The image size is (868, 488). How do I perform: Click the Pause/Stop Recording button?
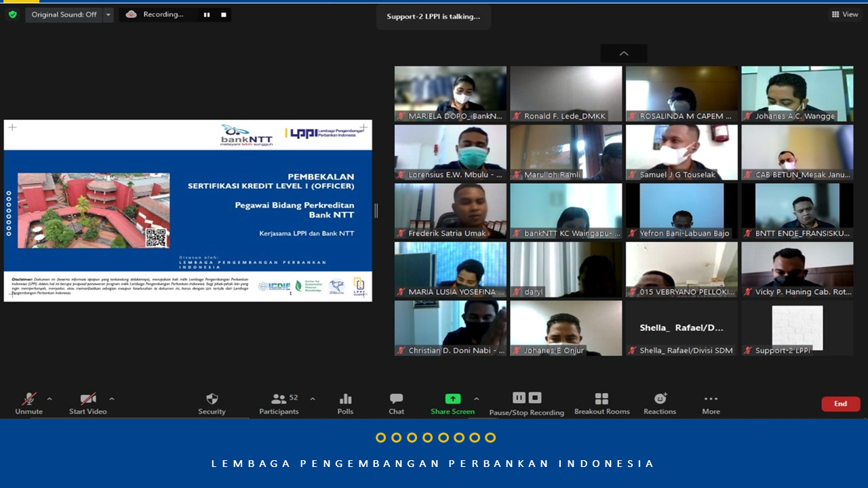point(527,403)
